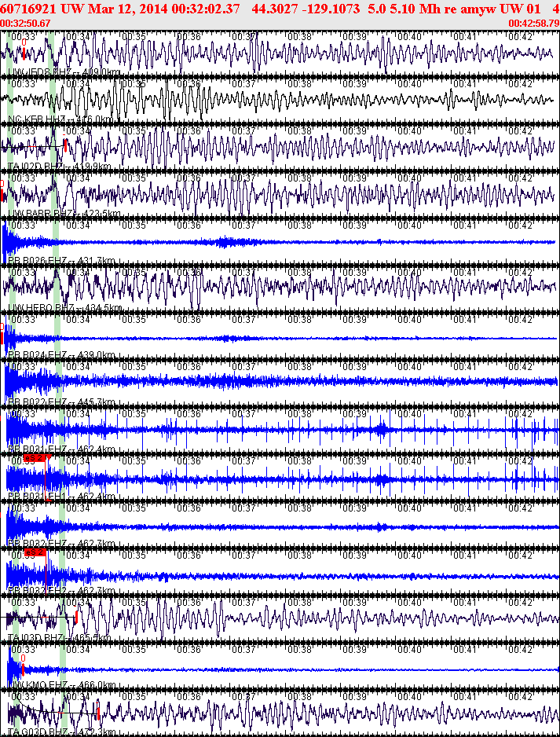Click window start time 00:32:50.67

pyautogui.click(x=26, y=23)
